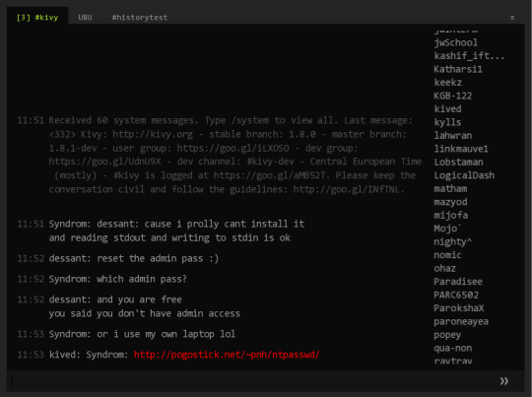Select user KGB-122 in nick list

coord(453,96)
